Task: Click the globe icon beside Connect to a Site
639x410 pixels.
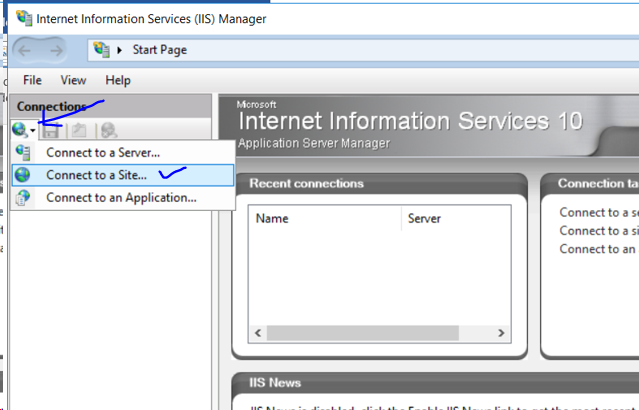Action: coord(22,175)
